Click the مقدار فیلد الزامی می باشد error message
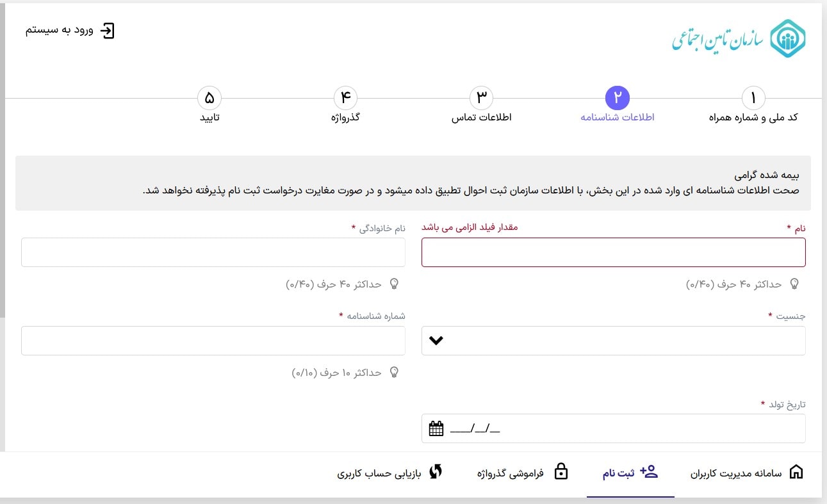Screen dimensions: 827x504 tap(469, 227)
